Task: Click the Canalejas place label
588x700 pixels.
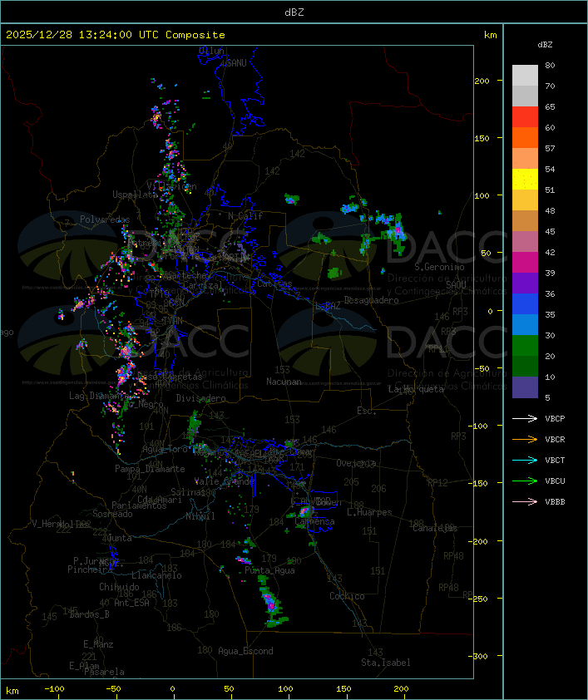Action: (x=435, y=528)
